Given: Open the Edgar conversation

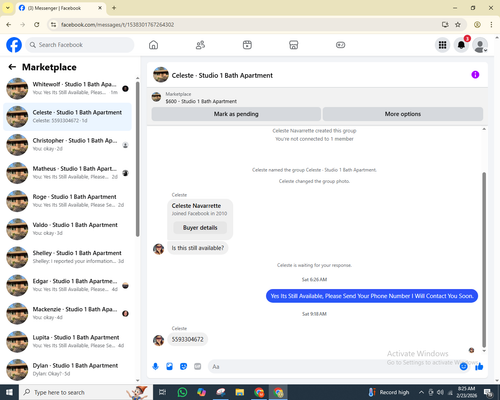Looking at the screenshot, I should 67,285.
